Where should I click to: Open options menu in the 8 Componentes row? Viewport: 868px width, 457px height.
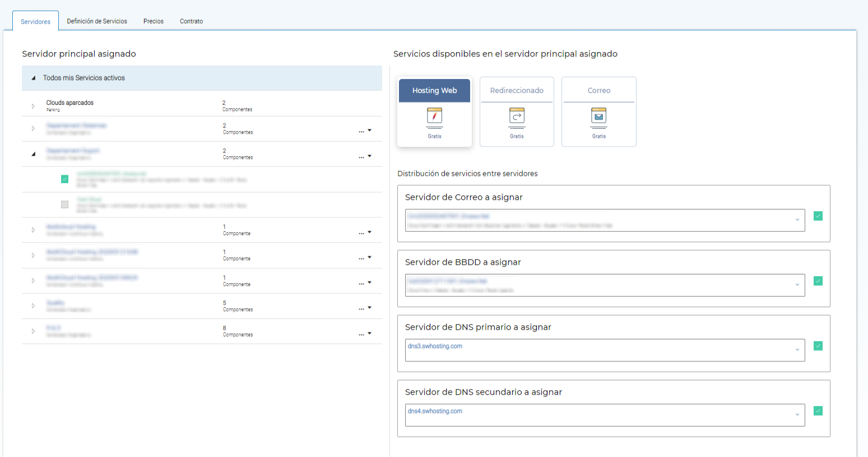pos(365,334)
